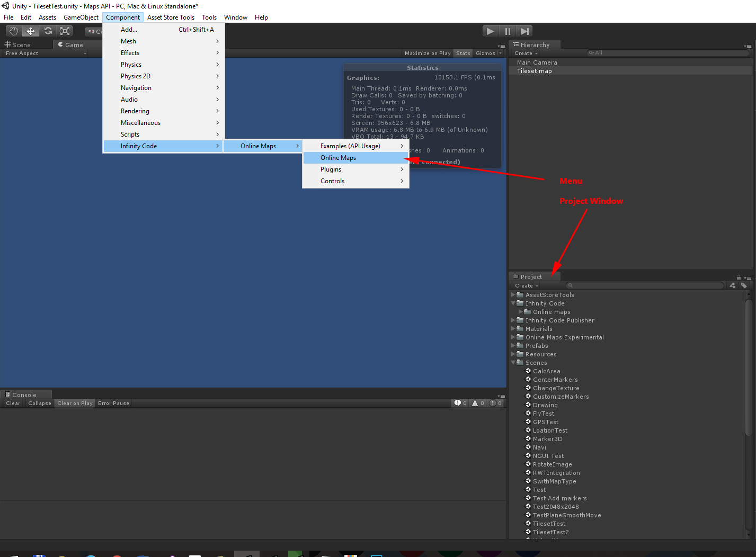Viewport: 756px width, 557px height.
Task: Toggle Maximize on Play
Action: click(428, 53)
